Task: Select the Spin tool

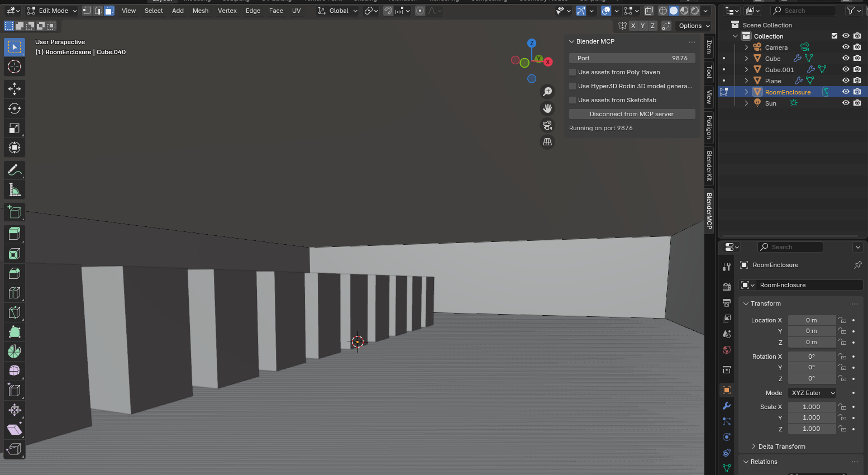Action: (x=15, y=351)
